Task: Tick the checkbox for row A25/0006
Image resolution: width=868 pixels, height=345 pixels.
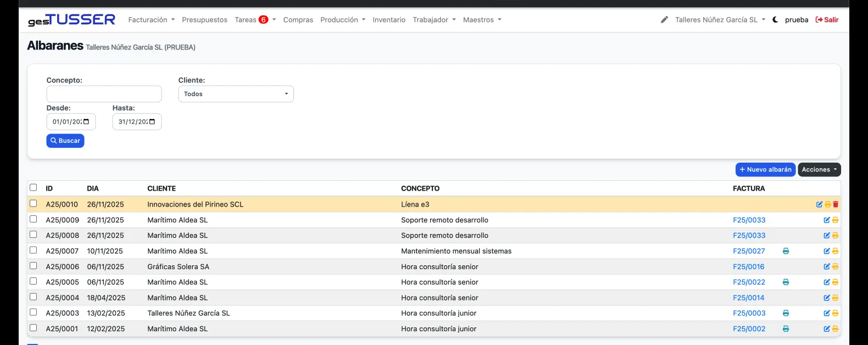Action: tap(34, 266)
